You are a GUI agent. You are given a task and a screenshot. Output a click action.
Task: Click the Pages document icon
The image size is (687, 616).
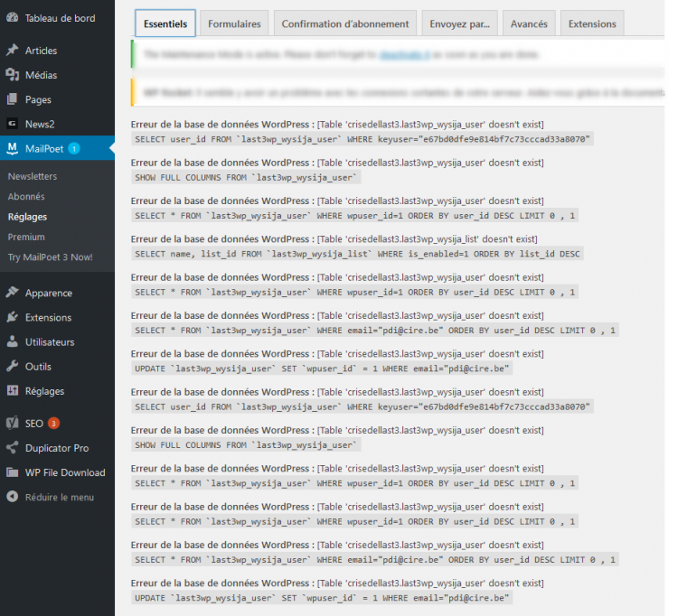pyautogui.click(x=13, y=99)
